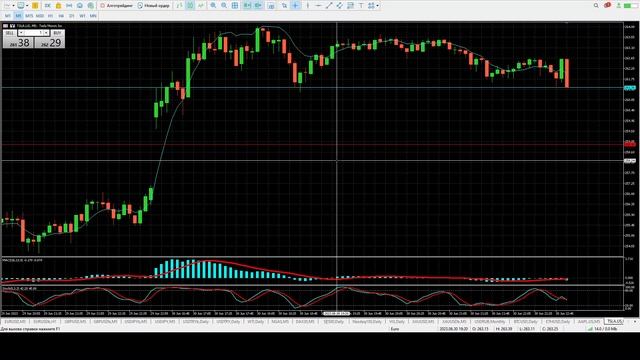This screenshot has height=360, width=640.
Task: Open the WTI,Daily chart tab
Action: [256, 322]
